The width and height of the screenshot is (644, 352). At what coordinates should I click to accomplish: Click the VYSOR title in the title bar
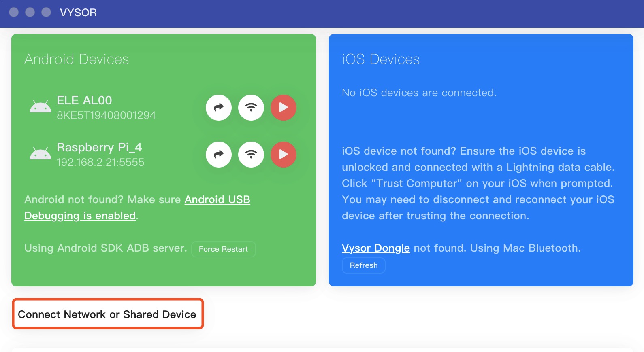pyautogui.click(x=78, y=13)
